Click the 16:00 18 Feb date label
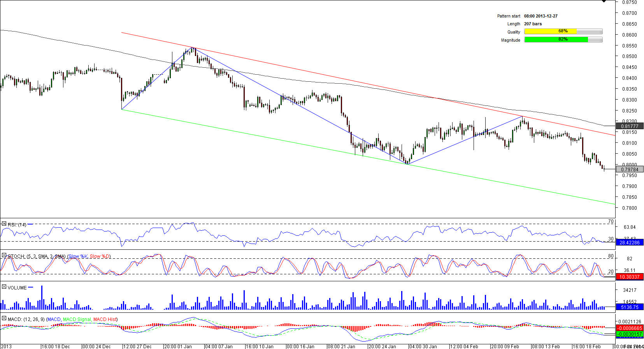The width and height of the screenshot is (644, 349). [x=587, y=346]
